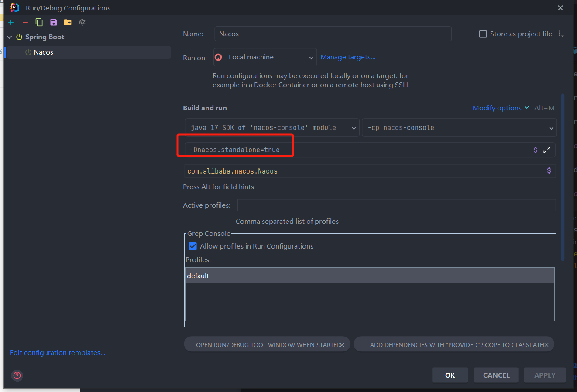
Task: Enable Store as project file
Action: click(x=483, y=34)
